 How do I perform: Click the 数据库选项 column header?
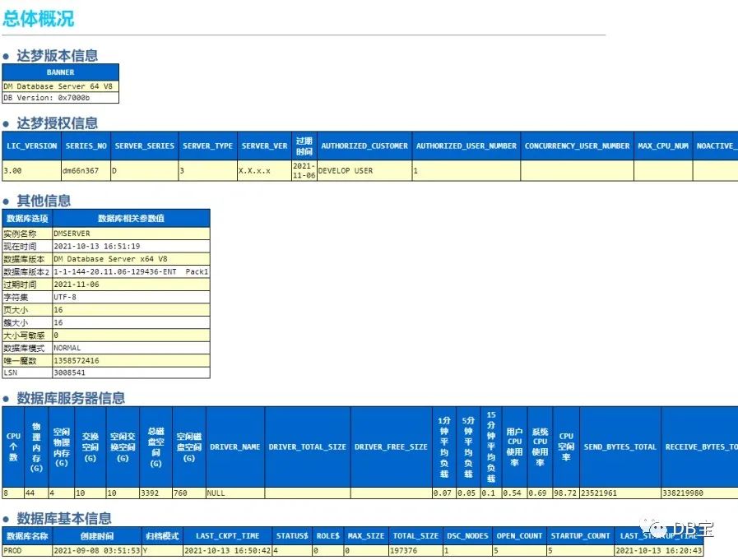click(x=27, y=219)
